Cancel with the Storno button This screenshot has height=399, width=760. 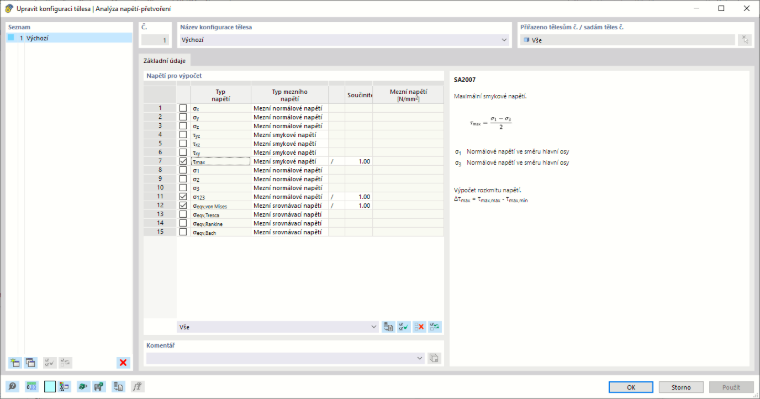(x=681, y=387)
